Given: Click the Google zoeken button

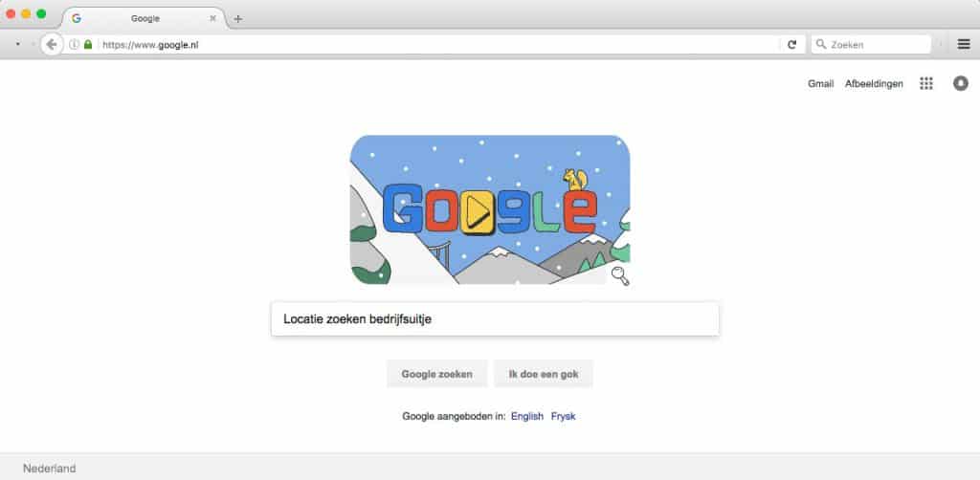Looking at the screenshot, I should pyautogui.click(x=436, y=374).
